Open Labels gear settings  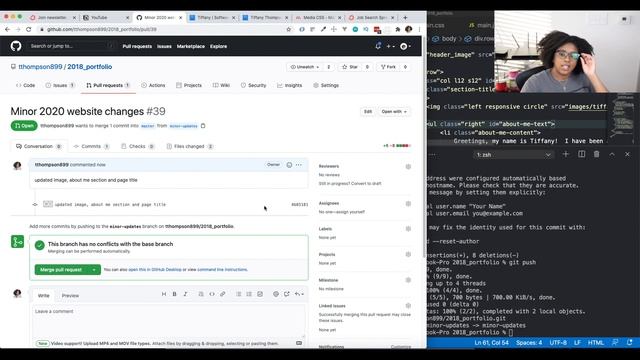point(408,229)
